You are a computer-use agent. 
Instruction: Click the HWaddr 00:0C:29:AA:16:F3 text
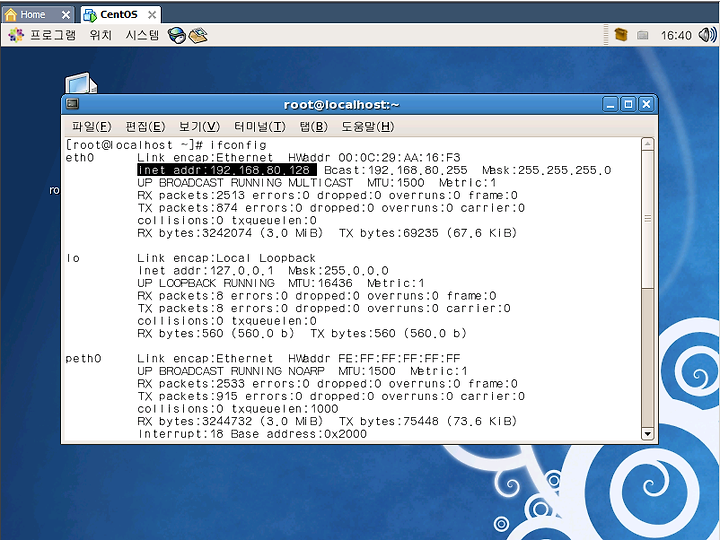pyautogui.click(x=374, y=158)
